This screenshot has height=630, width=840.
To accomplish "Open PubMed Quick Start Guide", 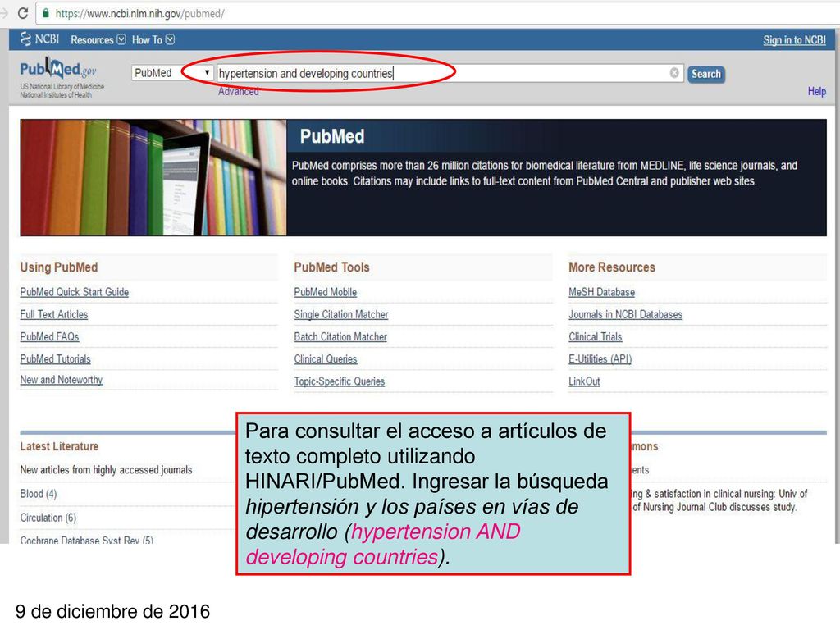I will [x=75, y=292].
